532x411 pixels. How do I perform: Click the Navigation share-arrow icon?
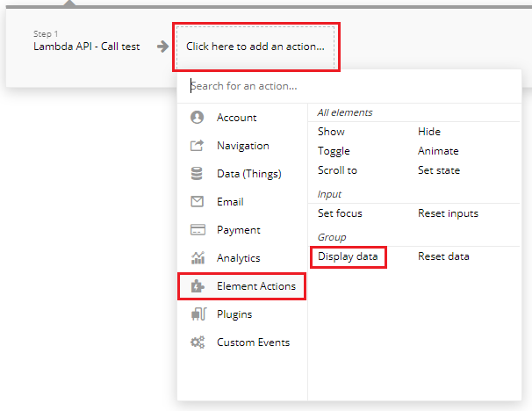point(198,146)
